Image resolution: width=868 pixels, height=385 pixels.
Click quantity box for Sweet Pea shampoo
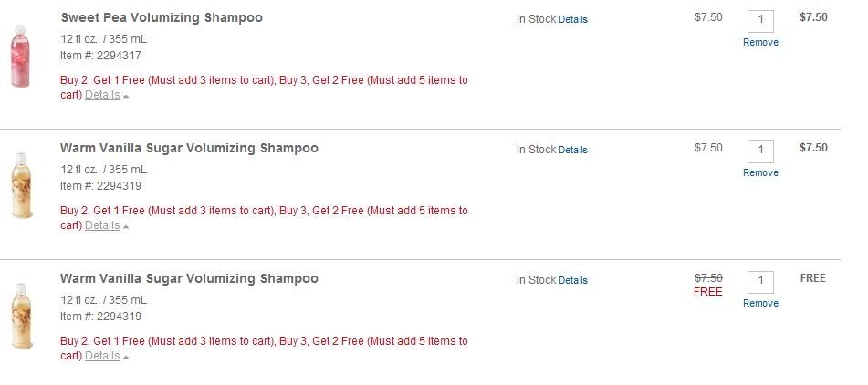coord(760,21)
